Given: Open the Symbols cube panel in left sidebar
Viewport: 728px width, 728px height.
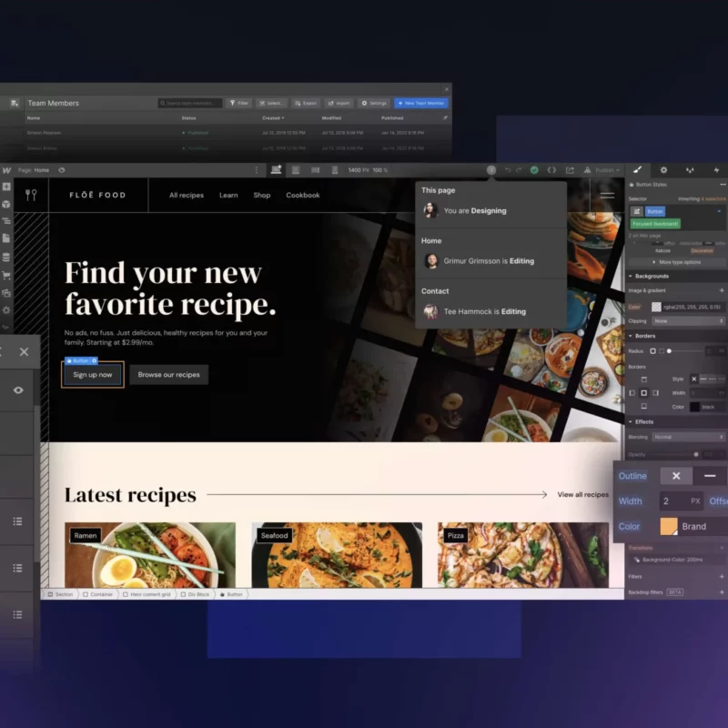Looking at the screenshot, I should pos(6,204).
